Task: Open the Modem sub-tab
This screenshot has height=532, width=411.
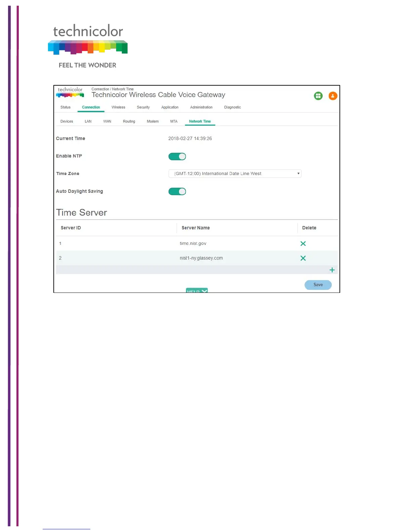Action: 152,122
